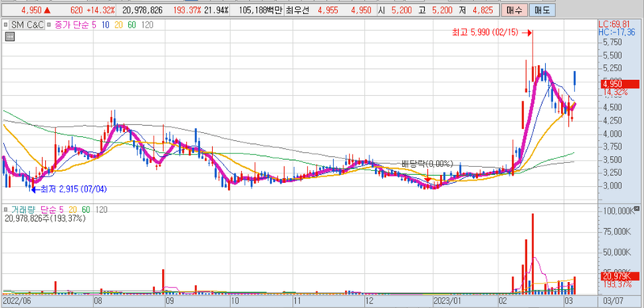644x308 pixels.
Task: Select the 20-day price average legend
Action: pyautogui.click(x=119, y=25)
